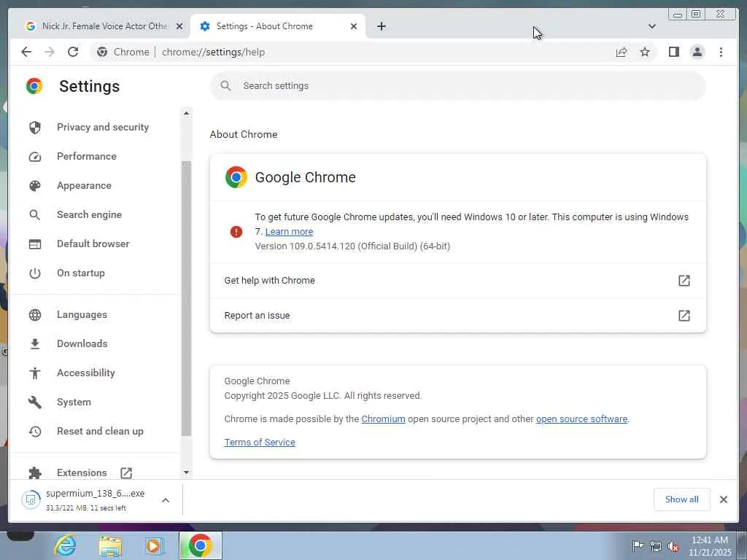Screen dimensions: 747x560
Task: Open the Terms of Service link
Action: click(x=260, y=443)
